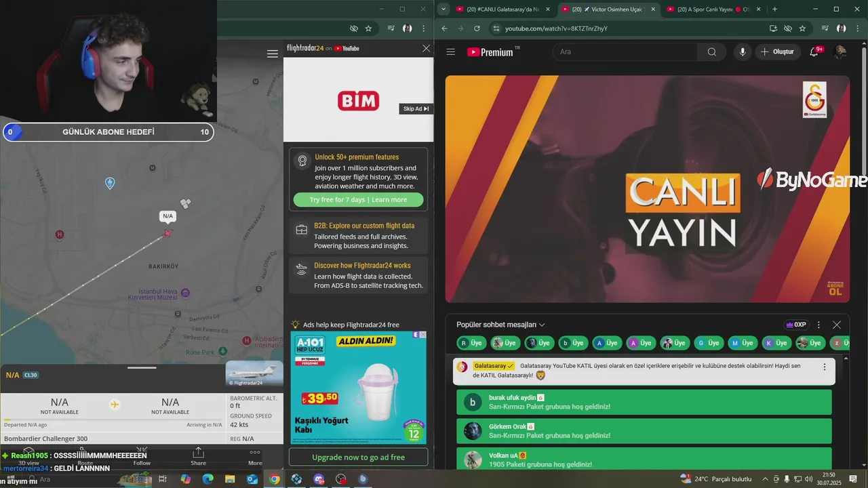The image size is (868, 488).
Task: Click install app icon in YouTube address bar
Action: [773, 28]
